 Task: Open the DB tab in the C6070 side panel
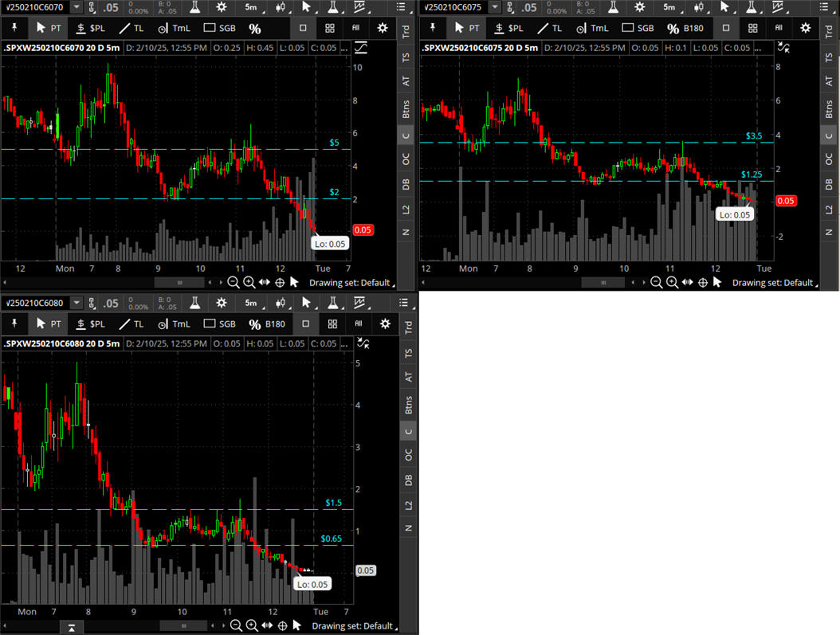[x=406, y=184]
